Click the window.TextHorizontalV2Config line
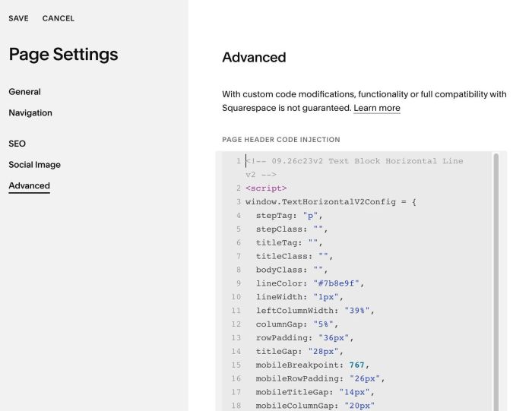The width and height of the screenshot is (532, 411). 331,202
